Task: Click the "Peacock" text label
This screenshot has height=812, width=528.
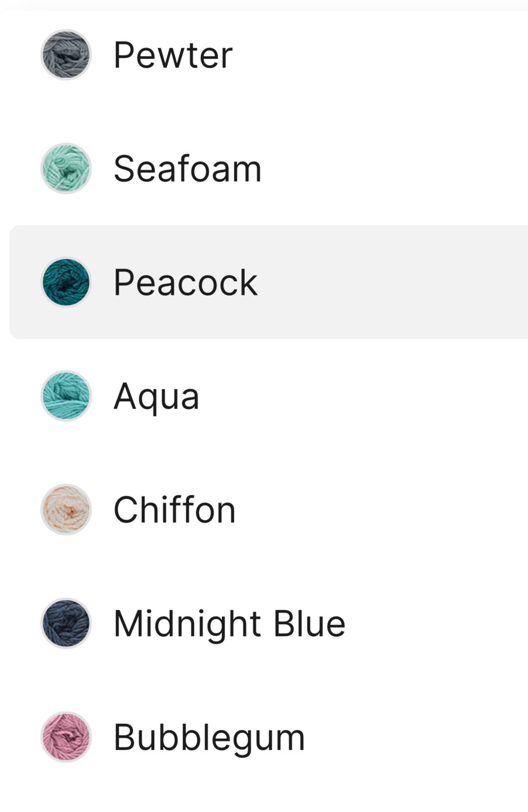Action: point(186,282)
